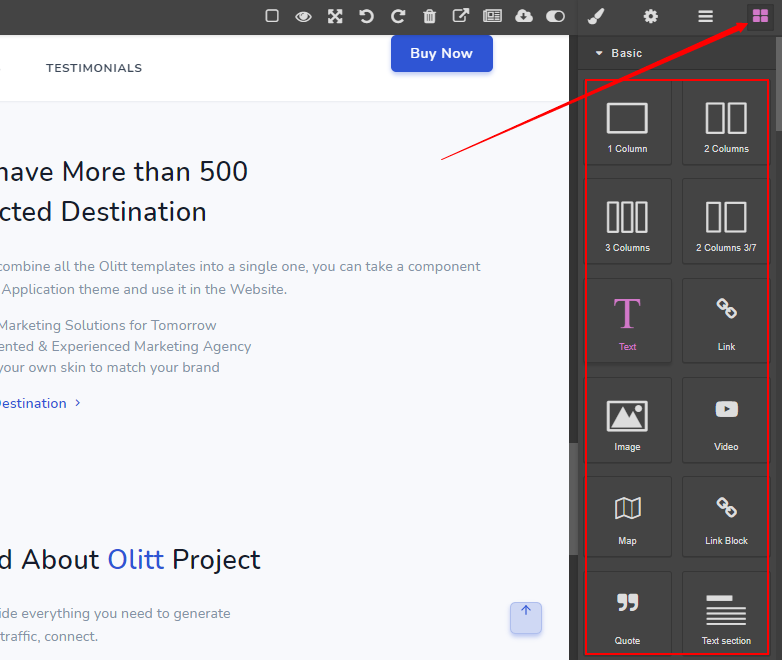Choose the Text block
This screenshot has width=782, height=660.
coord(627,321)
